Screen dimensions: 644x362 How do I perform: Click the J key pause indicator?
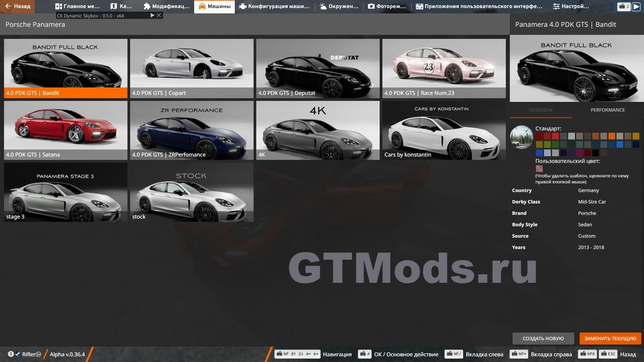click(624, 7)
